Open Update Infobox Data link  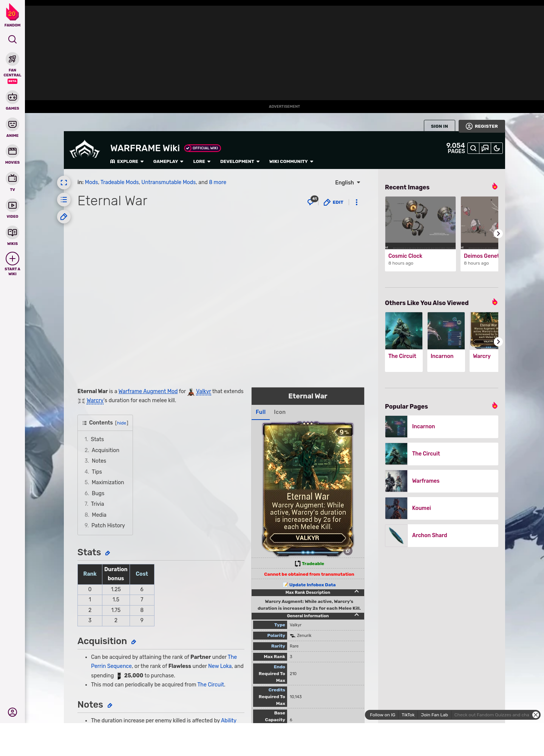point(312,585)
